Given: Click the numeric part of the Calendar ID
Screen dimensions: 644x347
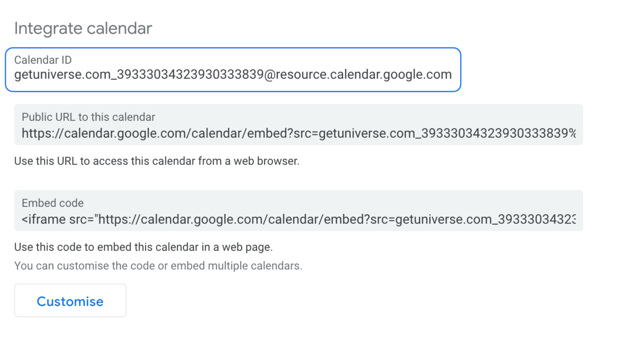Looking at the screenshot, I should [x=190, y=74].
